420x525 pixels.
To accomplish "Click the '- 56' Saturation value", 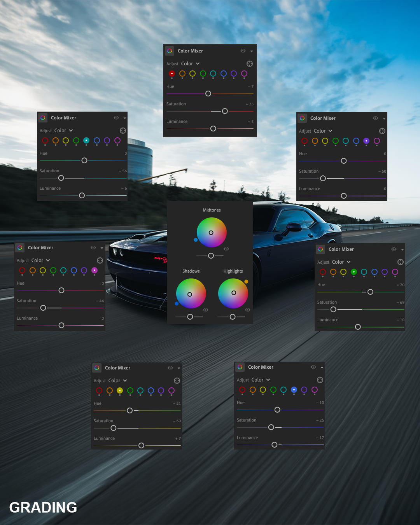I will pyautogui.click(x=123, y=171).
